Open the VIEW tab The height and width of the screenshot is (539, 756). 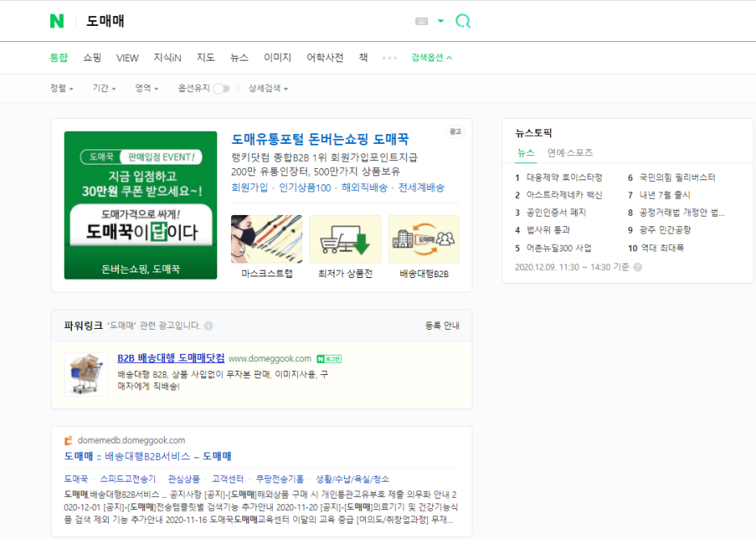(x=128, y=58)
